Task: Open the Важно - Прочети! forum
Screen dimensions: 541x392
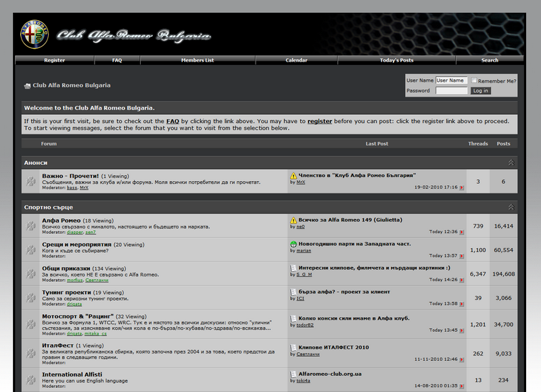Action: pyautogui.click(x=70, y=176)
